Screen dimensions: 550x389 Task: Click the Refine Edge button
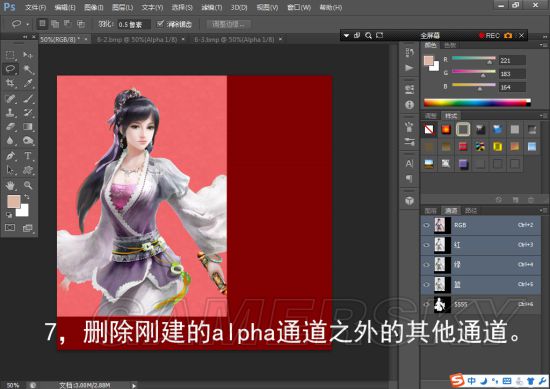[x=228, y=24]
